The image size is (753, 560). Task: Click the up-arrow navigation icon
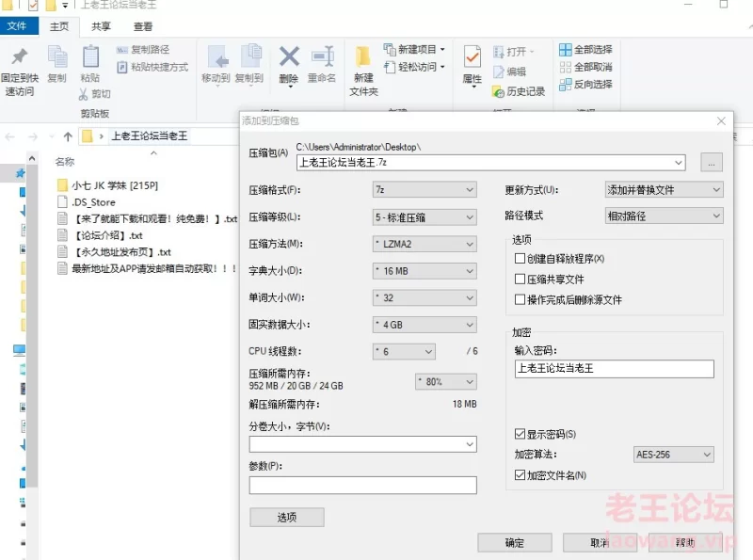click(67, 136)
